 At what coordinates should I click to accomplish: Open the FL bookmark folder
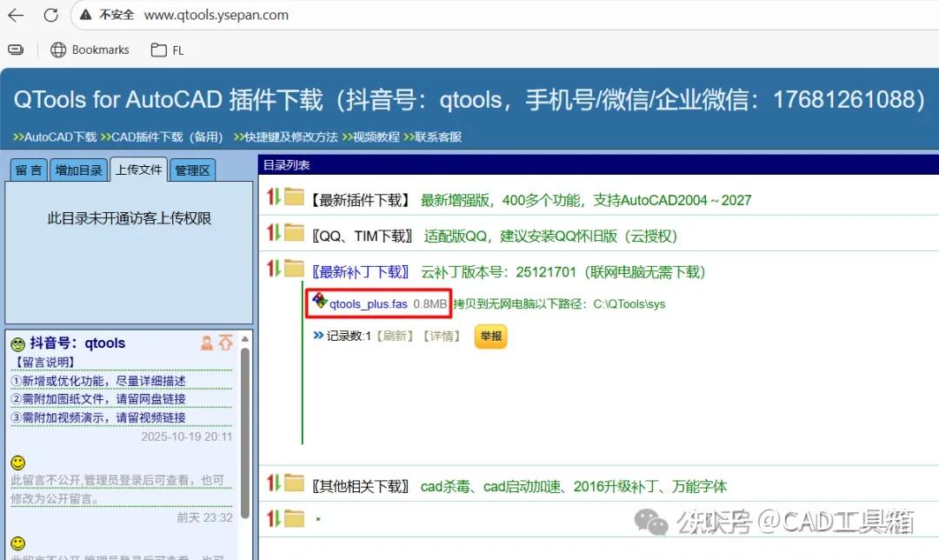[167, 50]
